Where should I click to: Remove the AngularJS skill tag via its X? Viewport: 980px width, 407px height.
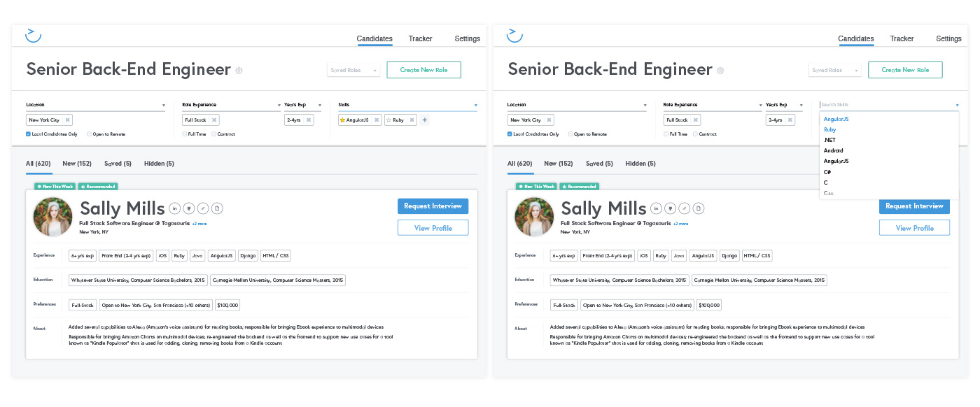[377, 120]
